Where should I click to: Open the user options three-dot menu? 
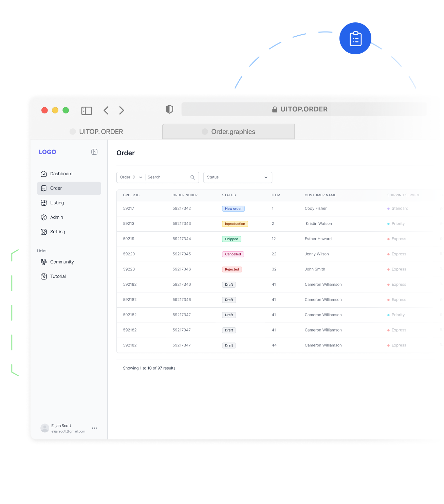94,428
